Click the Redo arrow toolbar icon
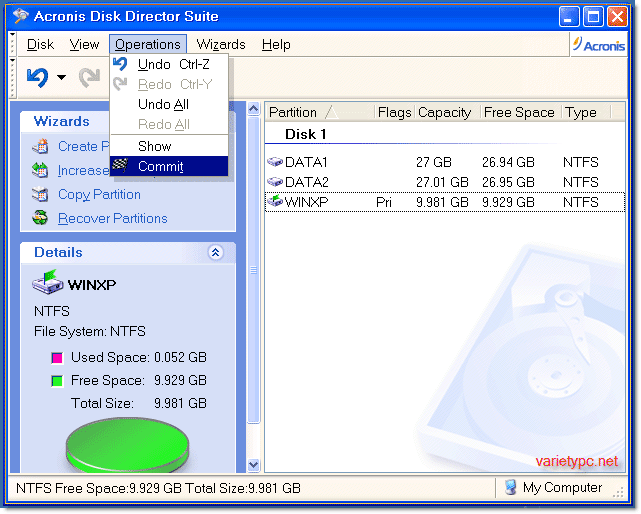This screenshot has height=514, width=641. point(90,77)
